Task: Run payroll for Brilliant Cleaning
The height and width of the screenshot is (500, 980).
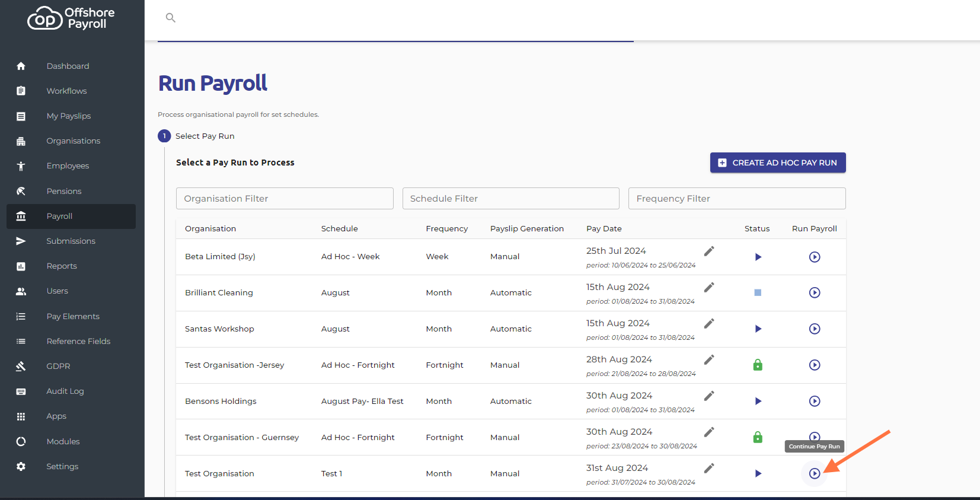Action: [x=815, y=292]
